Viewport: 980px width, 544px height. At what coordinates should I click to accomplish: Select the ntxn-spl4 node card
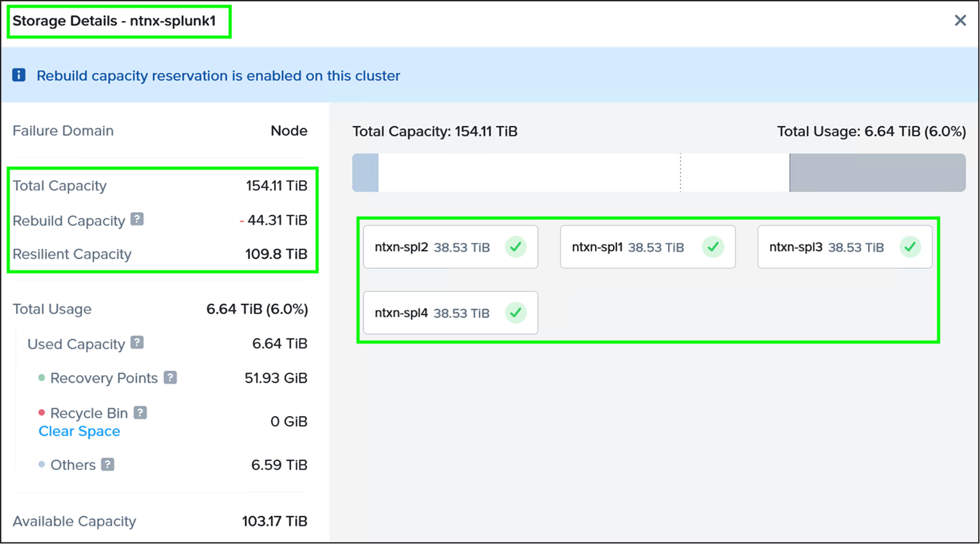coord(450,313)
